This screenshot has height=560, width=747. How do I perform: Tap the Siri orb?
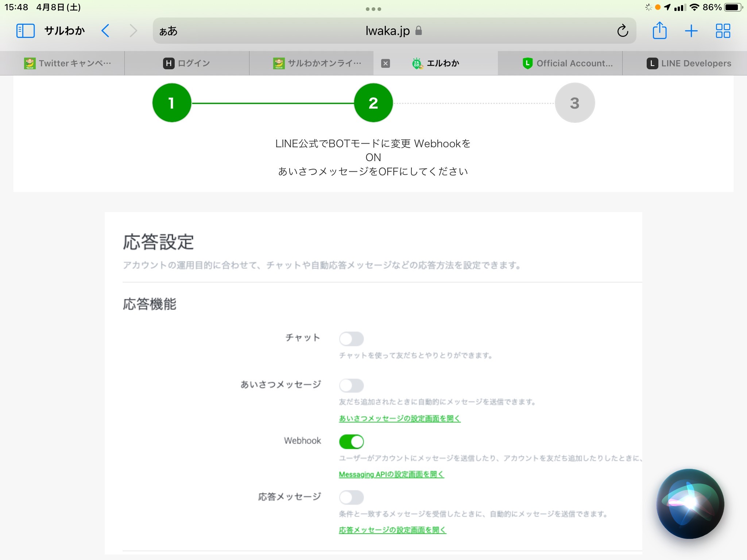click(690, 504)
